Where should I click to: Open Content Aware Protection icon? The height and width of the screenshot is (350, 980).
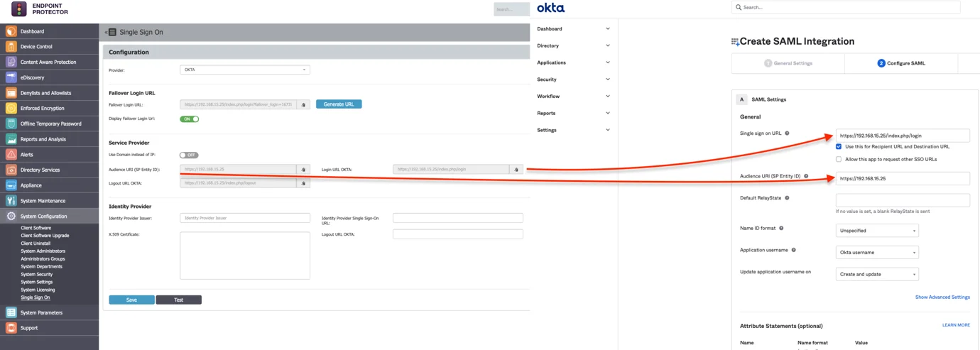coord(11,62)
